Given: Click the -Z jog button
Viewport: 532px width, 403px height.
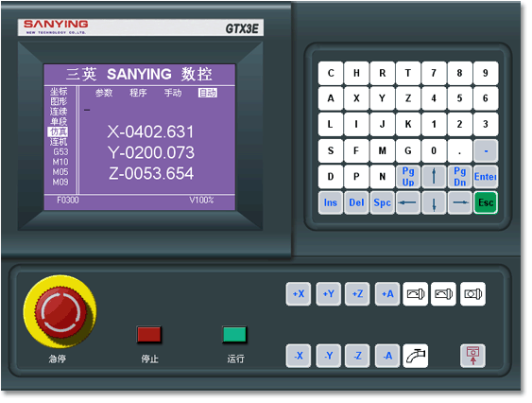Looking at the screenshot, I should coord(357,356).
